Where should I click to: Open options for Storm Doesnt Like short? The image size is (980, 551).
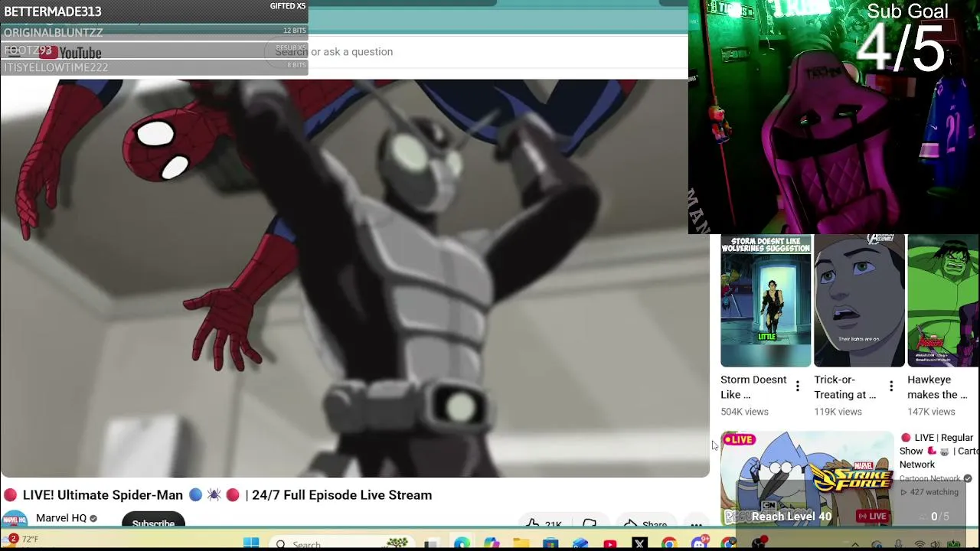pyautogui.click(x=798, y=386)
